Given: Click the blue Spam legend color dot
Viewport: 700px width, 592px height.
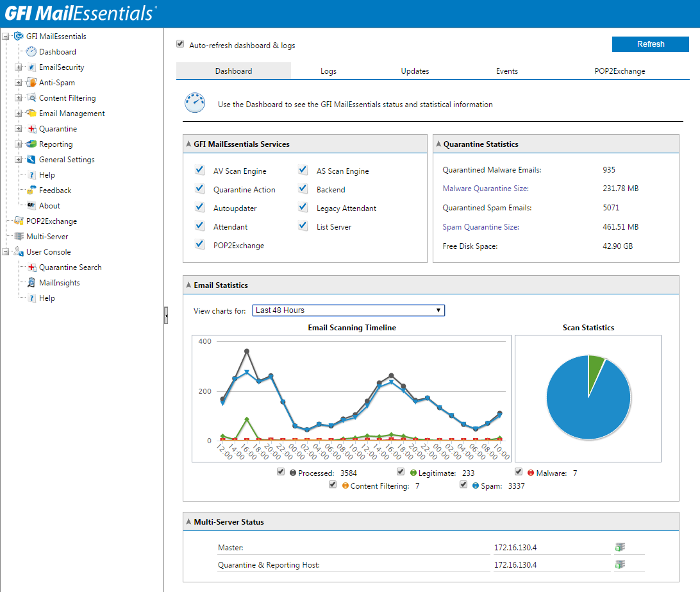Looking at the screenshot, I should coord(476,486).
